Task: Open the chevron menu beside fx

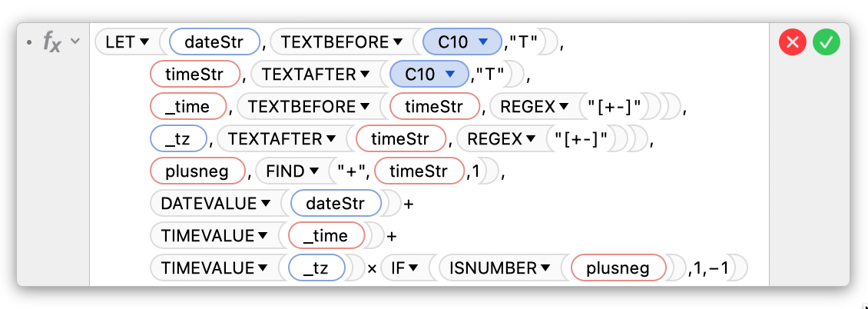Action: point(75,42)
